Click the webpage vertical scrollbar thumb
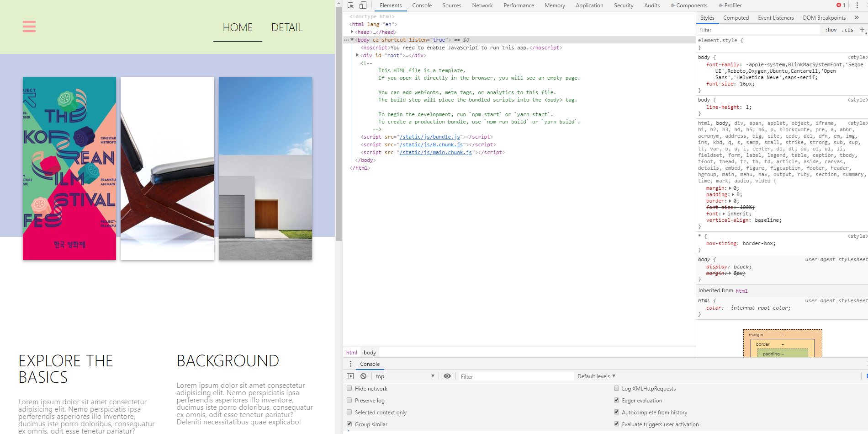The width and height of the screenshot is (868, 434). click(339, 123)
